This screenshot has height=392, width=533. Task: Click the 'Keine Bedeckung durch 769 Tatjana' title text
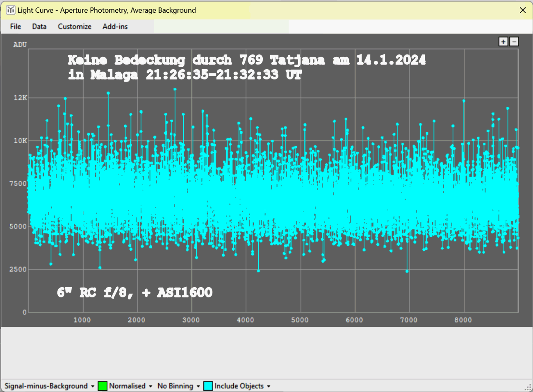246,60
